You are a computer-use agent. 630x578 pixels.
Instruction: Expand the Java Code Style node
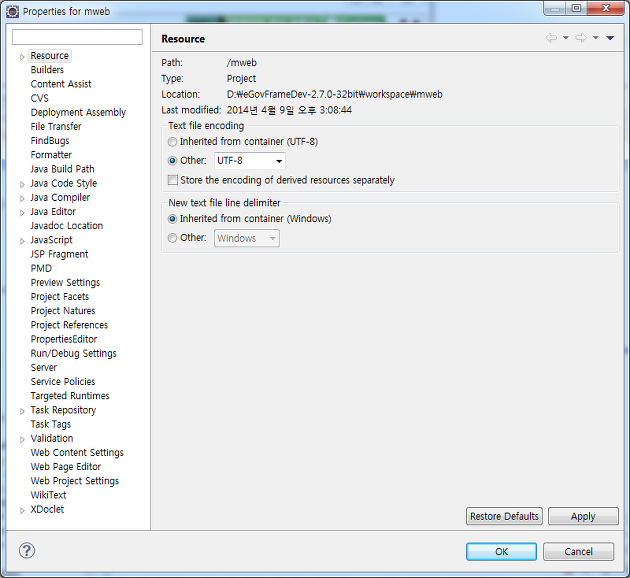coord(22,185)
